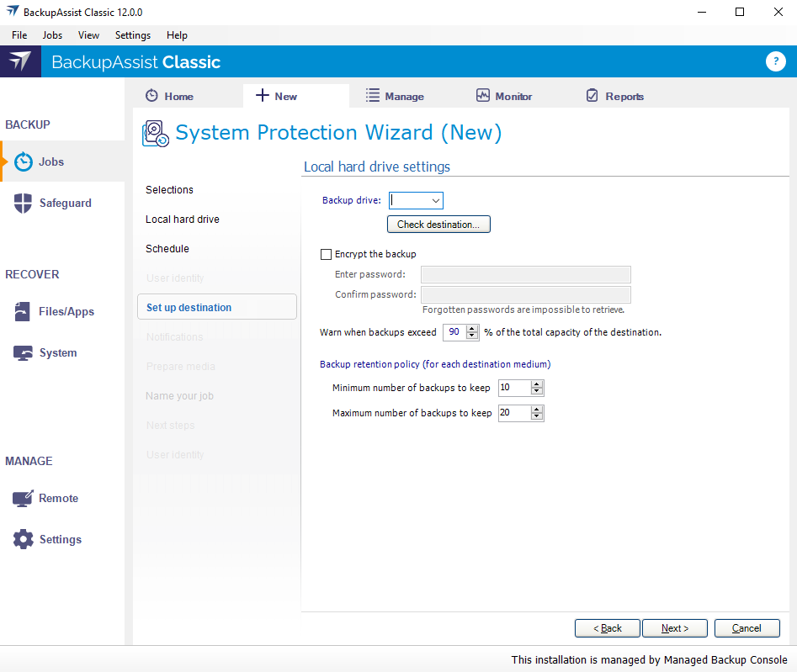
Task: Decrease the warn capacity percentage
Action: coord(472,336)
